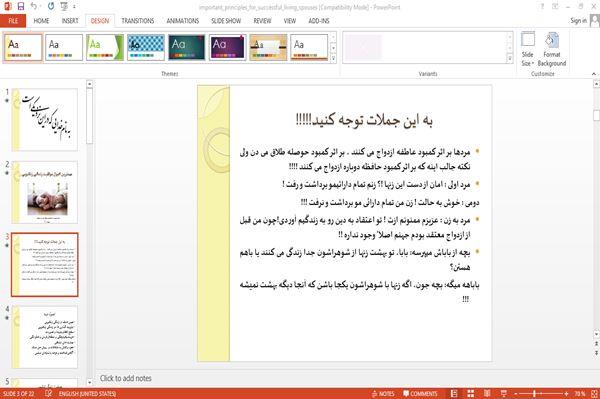Open the FILE tab
This screenshot has width=600, height=399.
[13, 21]
